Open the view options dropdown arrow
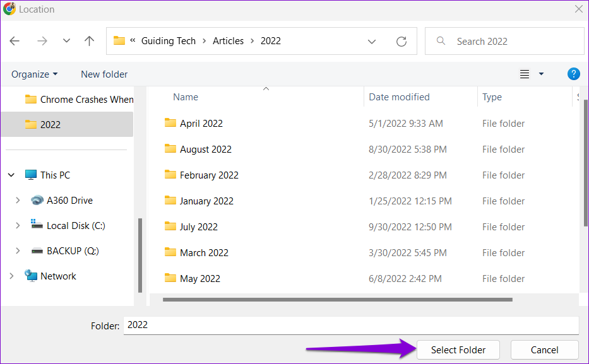Screen dimensions: 589x364 tap(541, 74)
